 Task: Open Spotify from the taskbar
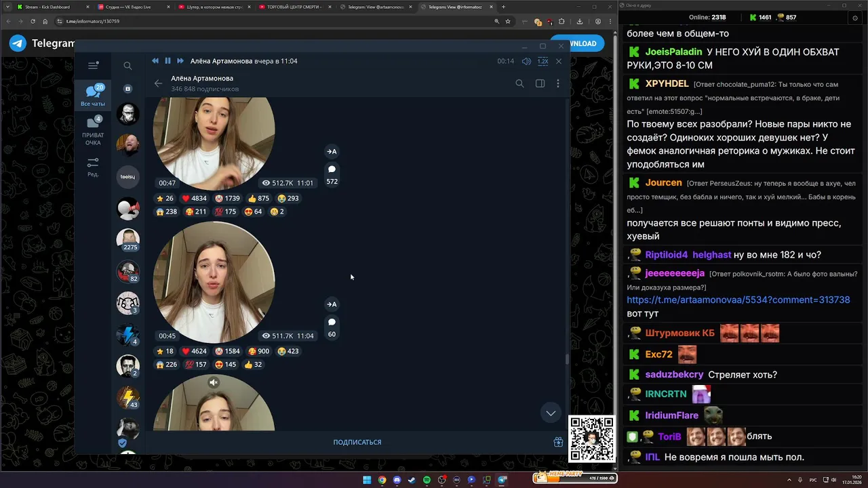(427, 480)
